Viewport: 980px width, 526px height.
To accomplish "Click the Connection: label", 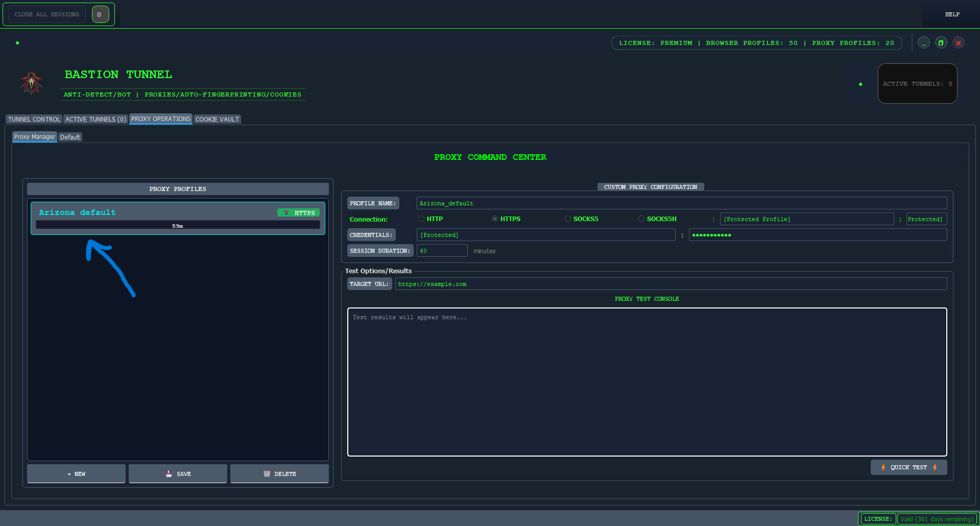I will [x=369, y=219].
